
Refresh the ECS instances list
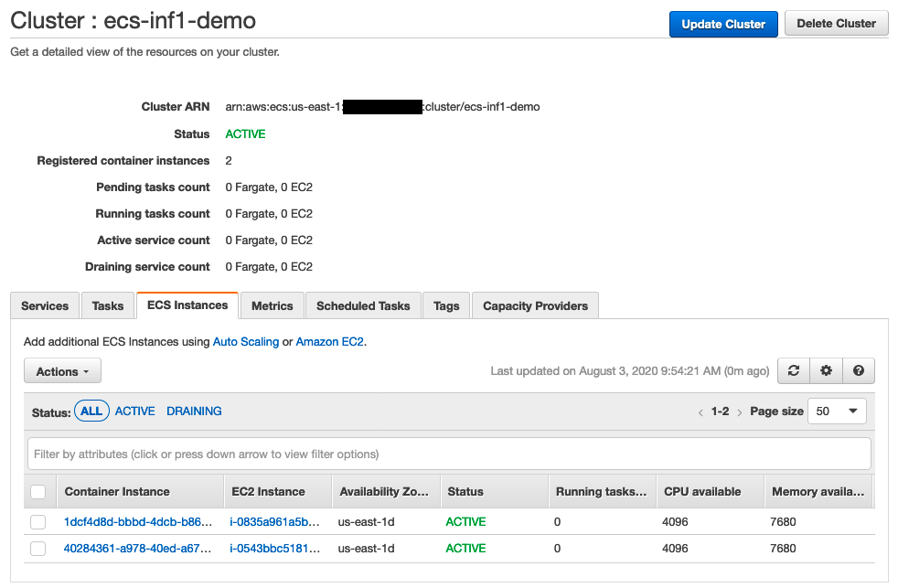(793, 371)
